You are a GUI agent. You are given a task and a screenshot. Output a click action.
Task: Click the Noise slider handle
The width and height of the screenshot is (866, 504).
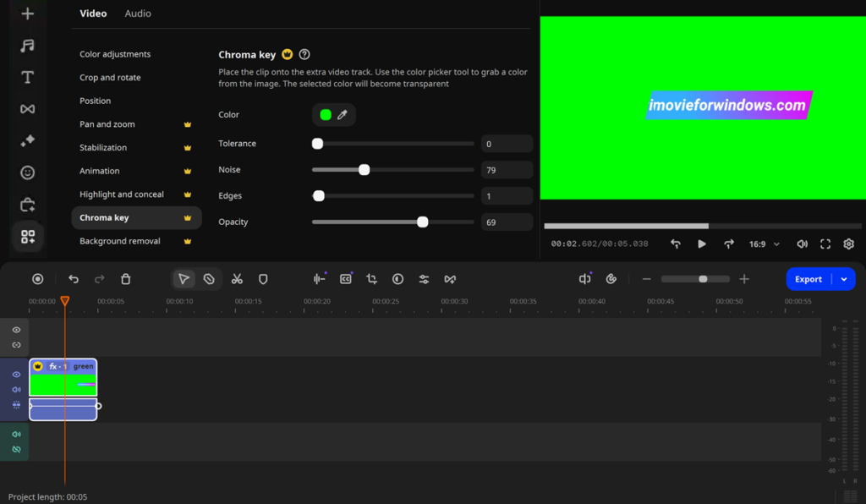(364, 169)
